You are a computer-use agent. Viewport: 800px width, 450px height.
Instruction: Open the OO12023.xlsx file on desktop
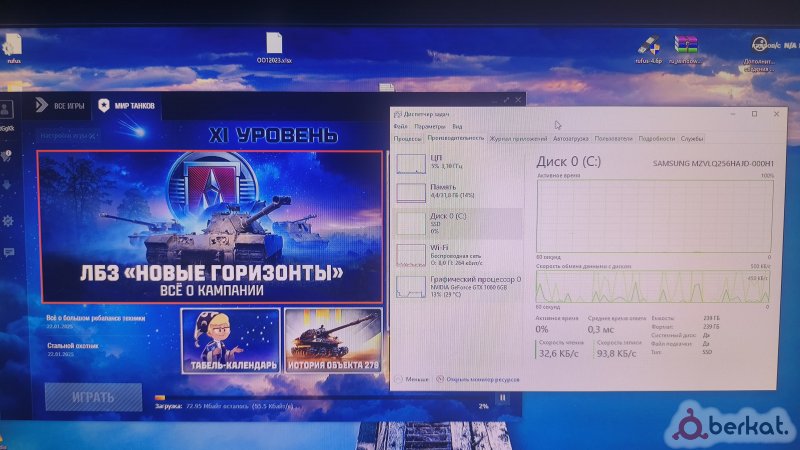click(x=274, y=48)
